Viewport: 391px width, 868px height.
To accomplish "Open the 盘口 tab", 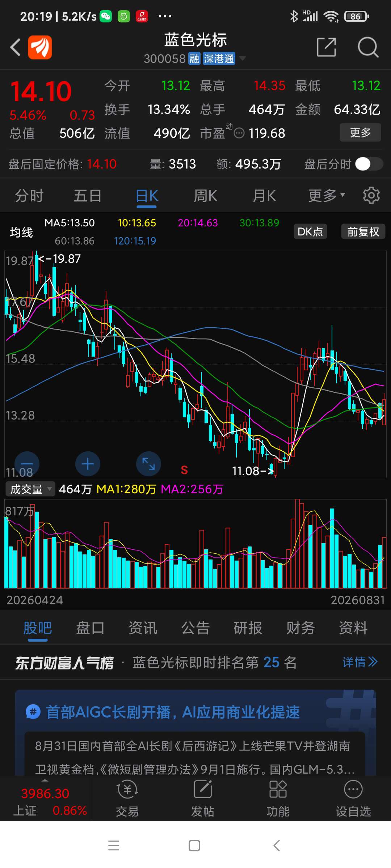I will (90, 628).
